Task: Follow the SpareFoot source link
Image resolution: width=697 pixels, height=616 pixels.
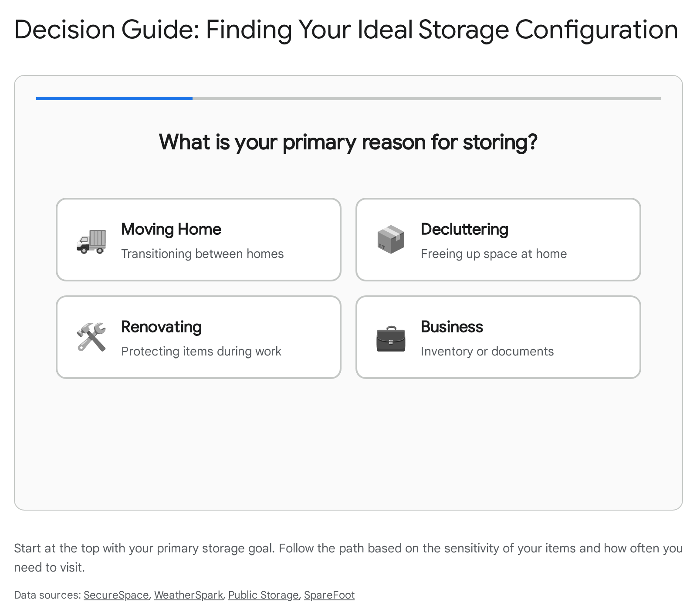Action: pos(329,595)
